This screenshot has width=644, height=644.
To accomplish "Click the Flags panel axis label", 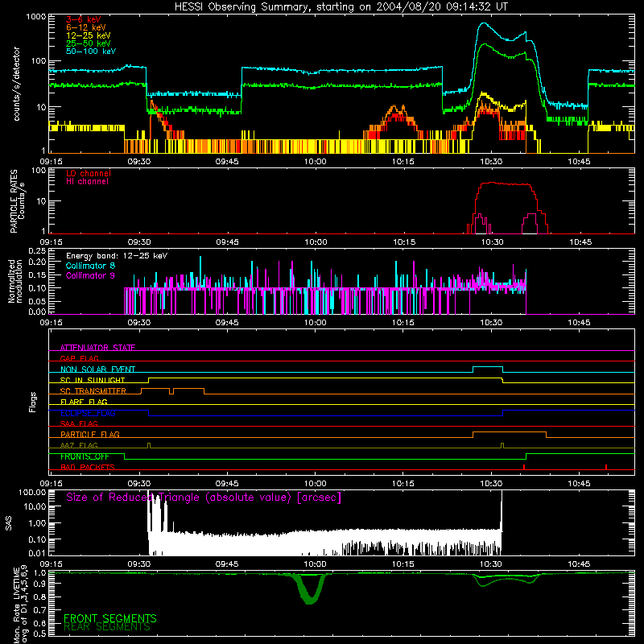I will pos(32,402).
